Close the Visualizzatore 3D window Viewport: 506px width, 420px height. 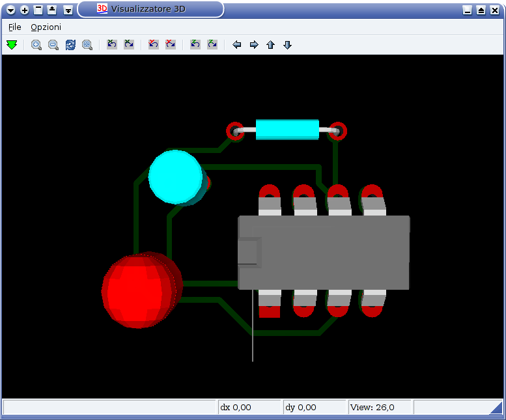tap(495, 10)
